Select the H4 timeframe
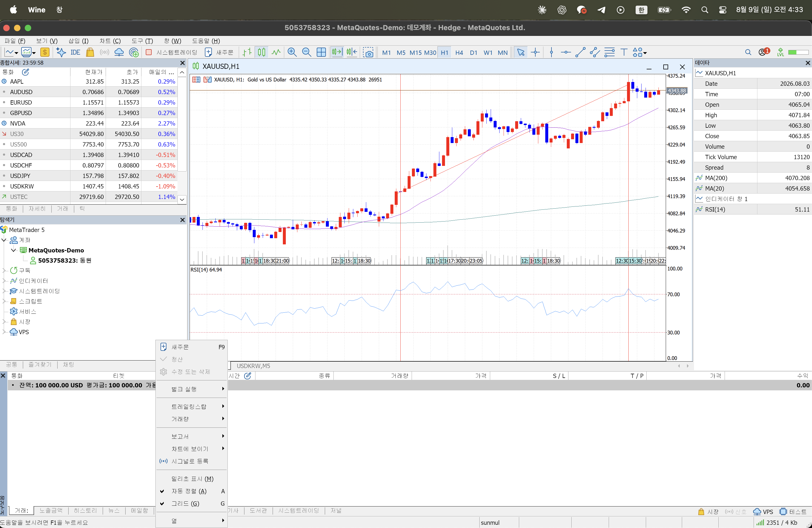The image size is (812, 528). coord(459,52)
